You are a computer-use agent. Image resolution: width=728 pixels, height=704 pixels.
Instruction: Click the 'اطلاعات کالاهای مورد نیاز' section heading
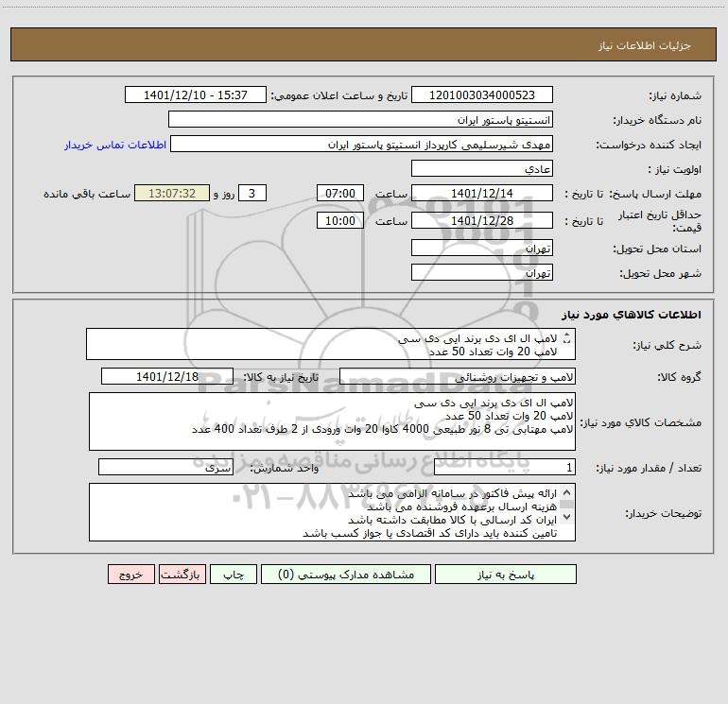tap(632, 315)
